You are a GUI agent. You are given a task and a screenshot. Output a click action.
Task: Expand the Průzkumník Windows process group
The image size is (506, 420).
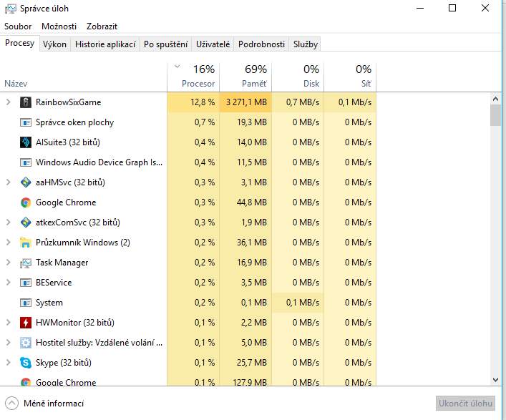pyautogui.click(x=9, y=243)
